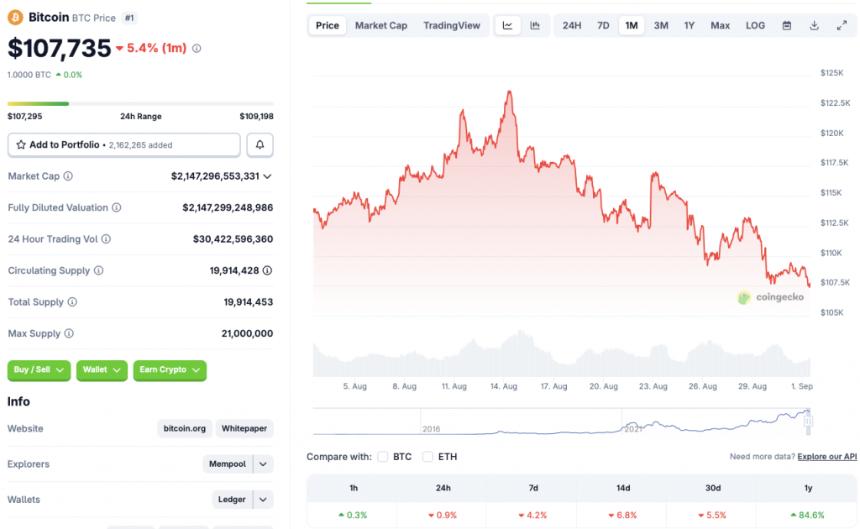Screen dimensions: 860x529
Task: Switch to the Market Cap chart tab
Action: [381, 25]
